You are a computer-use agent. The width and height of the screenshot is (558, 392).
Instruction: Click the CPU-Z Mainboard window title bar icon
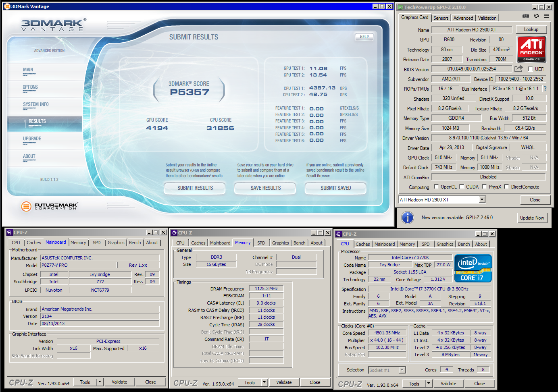pos(10,232)
